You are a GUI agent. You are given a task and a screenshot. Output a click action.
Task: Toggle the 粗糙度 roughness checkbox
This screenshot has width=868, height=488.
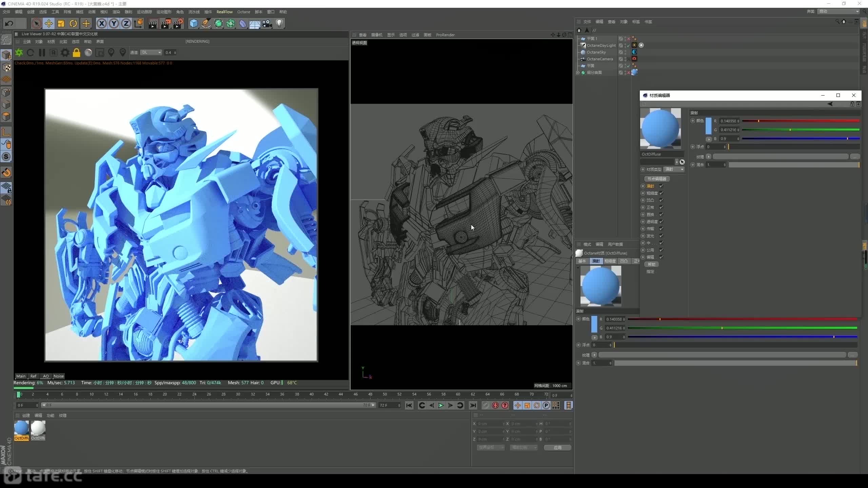coord(661,193)
